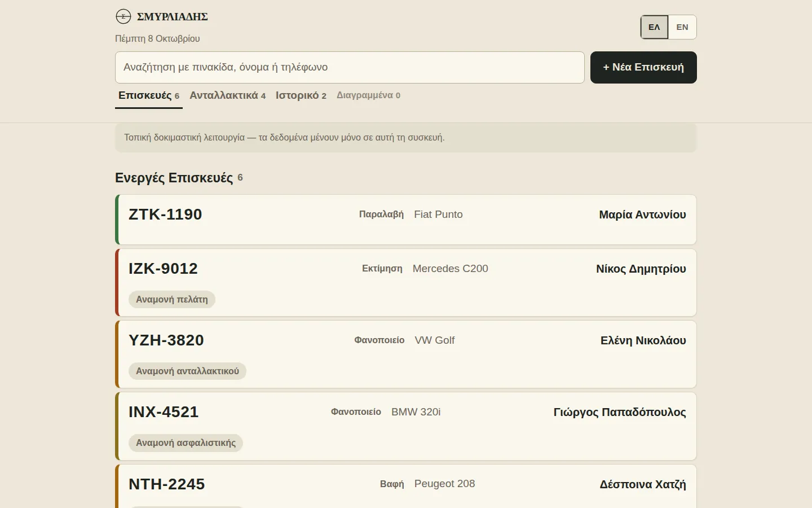Create a new repair with Νέα Επισκευή
This screenshot has height=508, width=812.
[x=643, y=67]
